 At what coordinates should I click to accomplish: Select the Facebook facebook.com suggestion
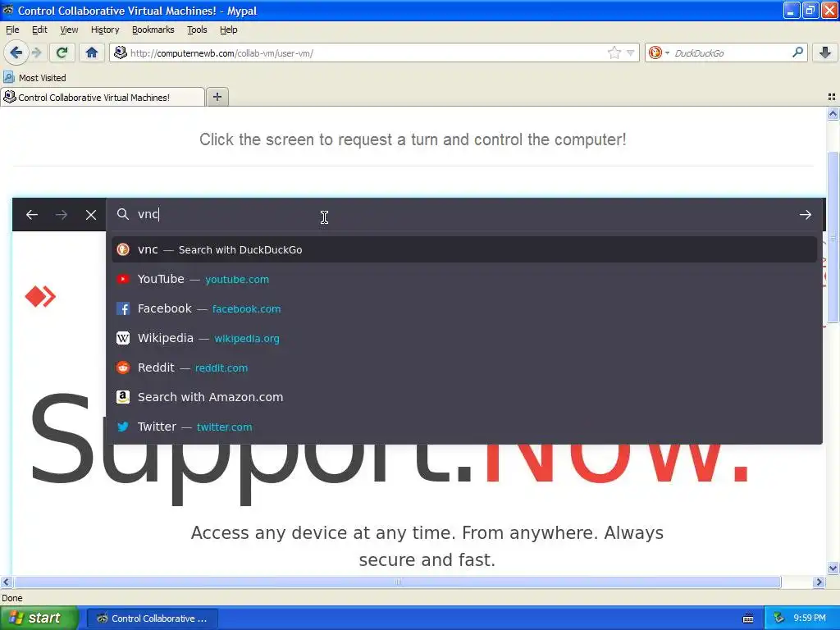(x=464, y=308)
